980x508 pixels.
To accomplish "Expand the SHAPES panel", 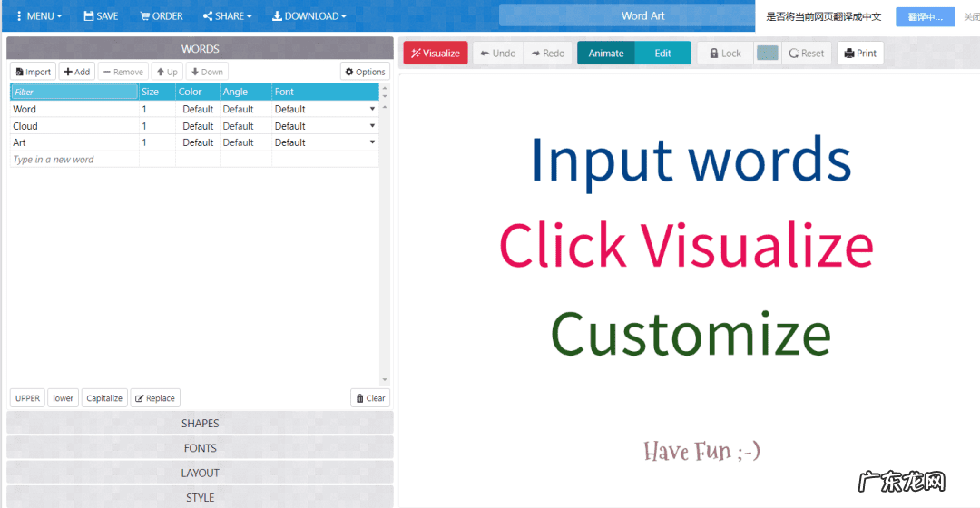I will (200, 424).
